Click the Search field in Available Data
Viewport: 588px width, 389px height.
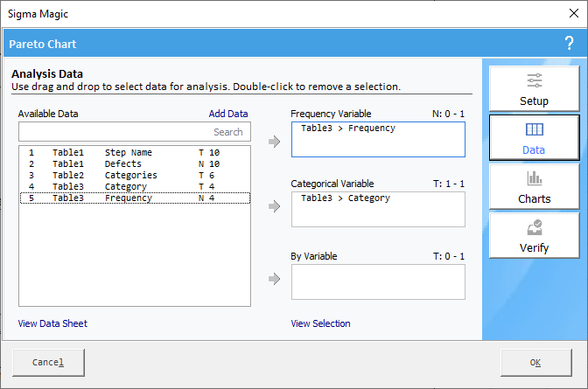(x=135, y=131)
